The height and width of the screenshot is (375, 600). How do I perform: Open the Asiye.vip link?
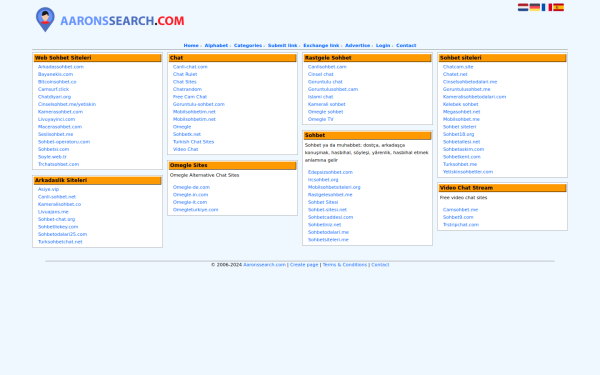[x=48, y=189]
